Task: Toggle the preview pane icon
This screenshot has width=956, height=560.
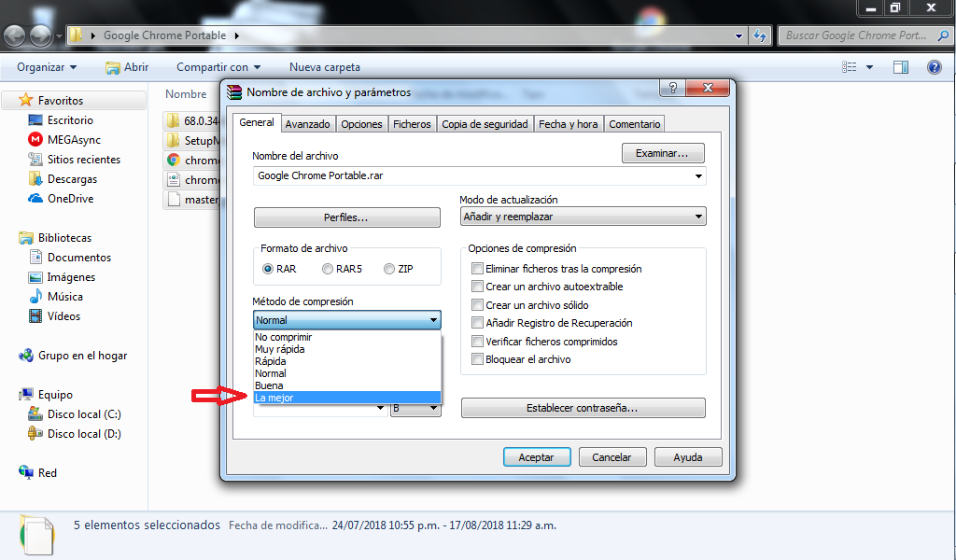Action: [x=901, y=67]
